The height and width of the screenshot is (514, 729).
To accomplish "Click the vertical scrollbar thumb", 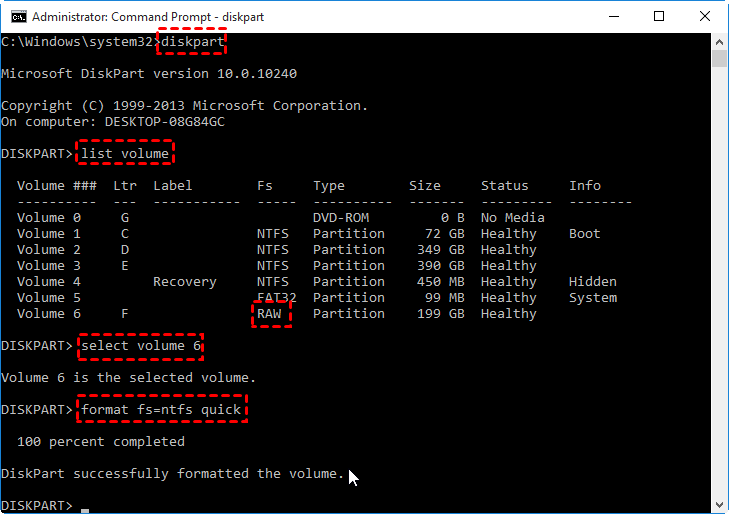I will (x=720, y=58).
